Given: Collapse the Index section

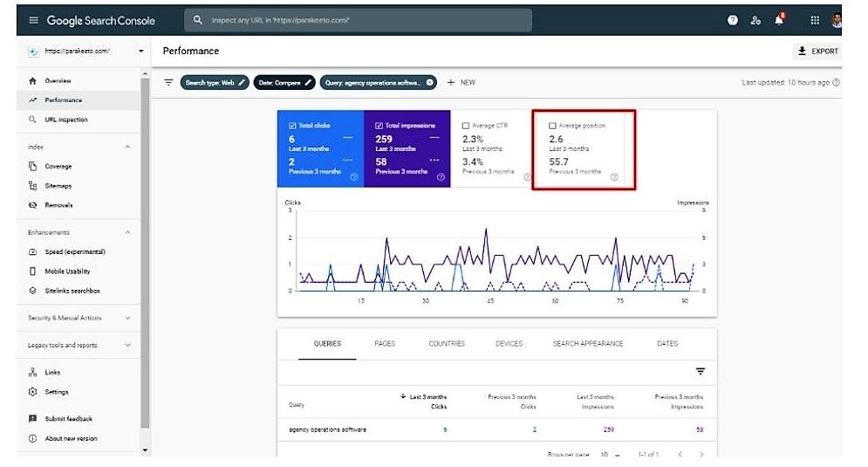Looking at the screenshot, I should click(128, 147).
